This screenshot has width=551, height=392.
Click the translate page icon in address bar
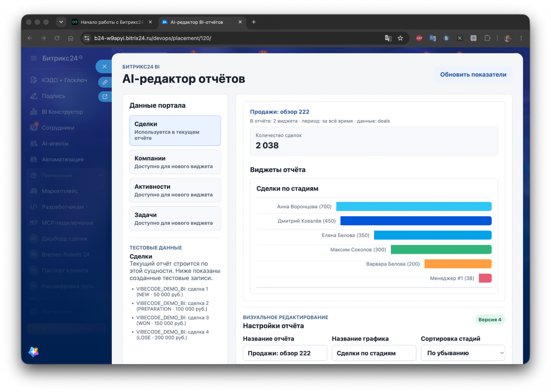tap(388, 38)
